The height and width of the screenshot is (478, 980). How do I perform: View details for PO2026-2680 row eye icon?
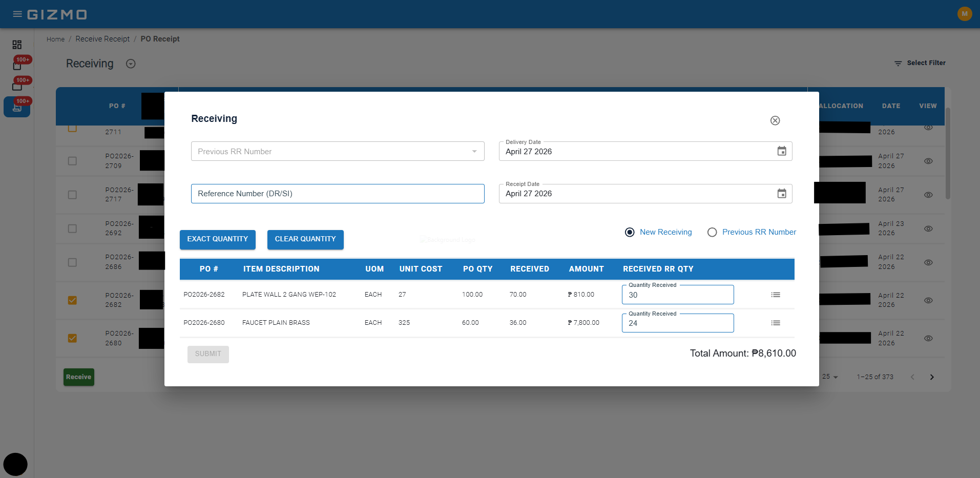(x=928, y=338)
